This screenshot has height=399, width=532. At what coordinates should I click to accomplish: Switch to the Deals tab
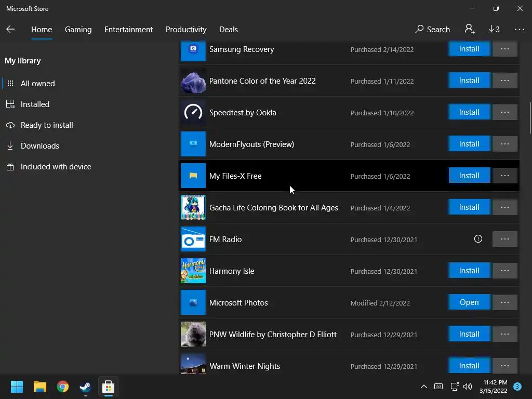(229, 30)
